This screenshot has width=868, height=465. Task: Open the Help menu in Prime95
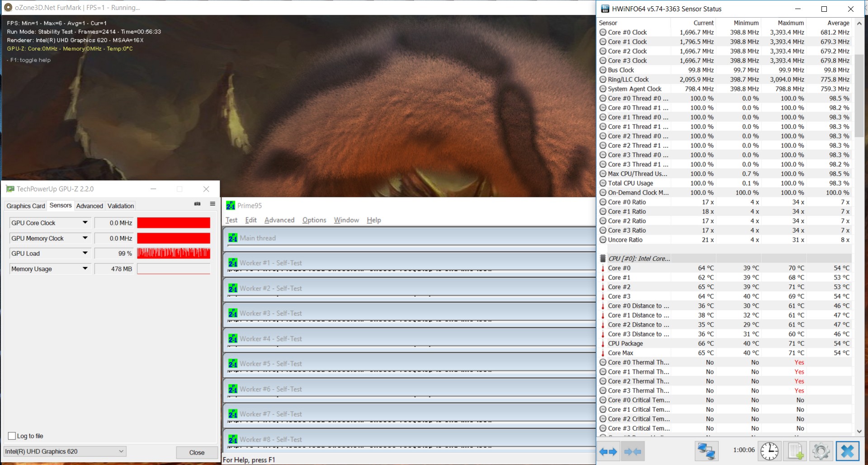[x=374, y=220]
